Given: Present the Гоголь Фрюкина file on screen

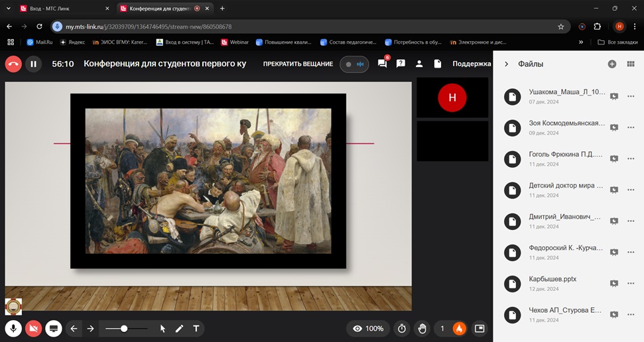Looking at the screenshot, I should (x=614, y=158).
